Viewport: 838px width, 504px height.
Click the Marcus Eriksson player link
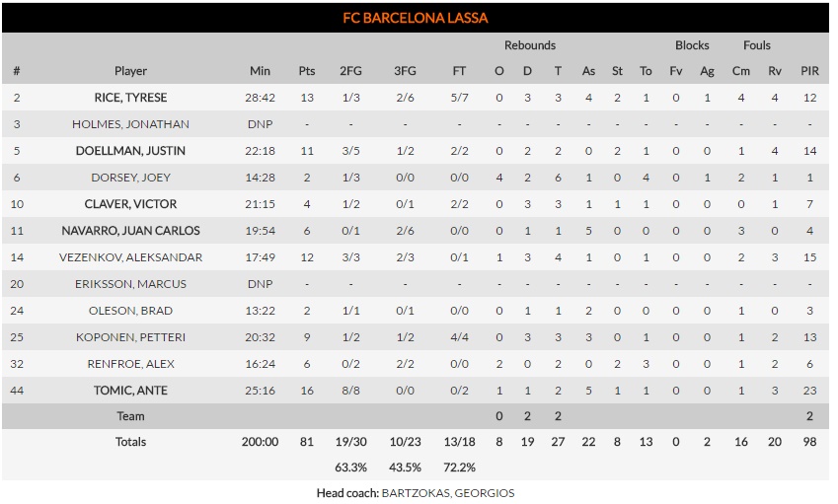pos(130,284)
